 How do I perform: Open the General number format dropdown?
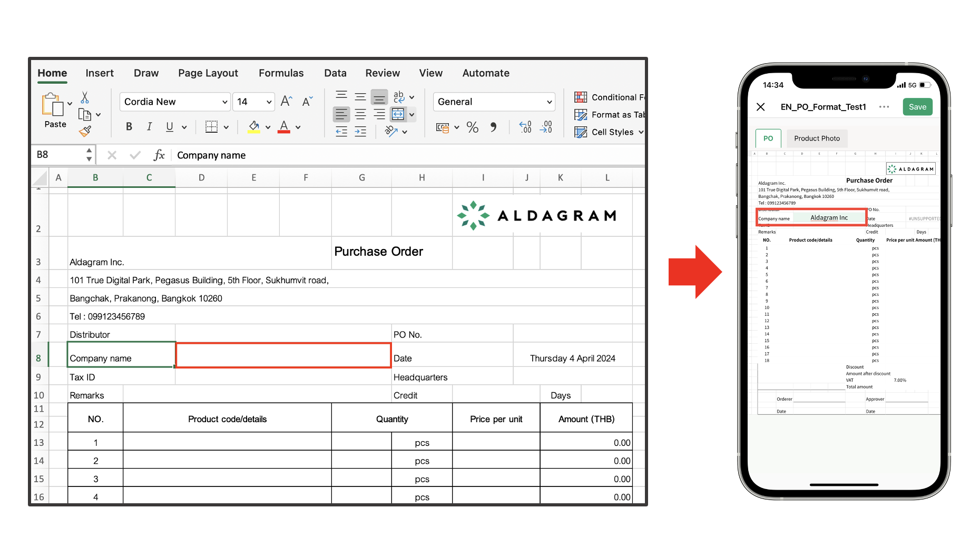tap(549, 102)
